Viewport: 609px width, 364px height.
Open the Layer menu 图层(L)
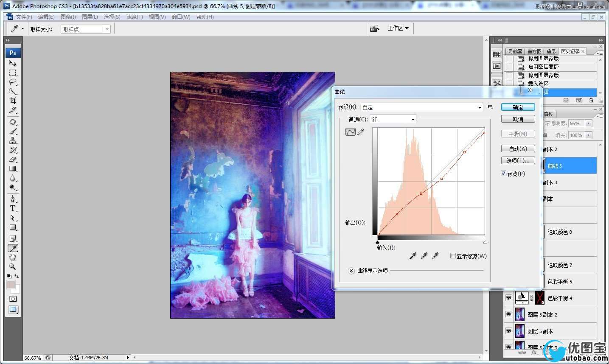click(90, 17)
